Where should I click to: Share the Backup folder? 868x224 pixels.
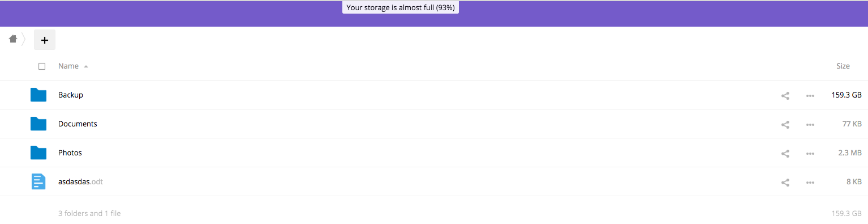[785, 95]
